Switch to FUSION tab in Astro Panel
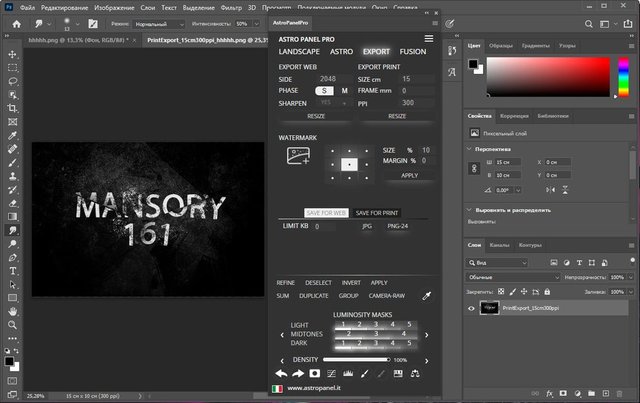640x403 pixels. [413, 51]
